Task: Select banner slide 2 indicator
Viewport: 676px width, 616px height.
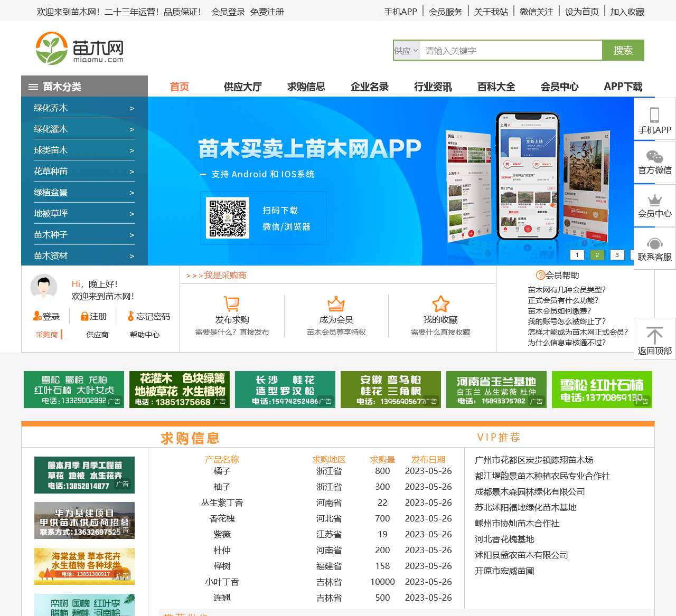Action: pos(597,255)
